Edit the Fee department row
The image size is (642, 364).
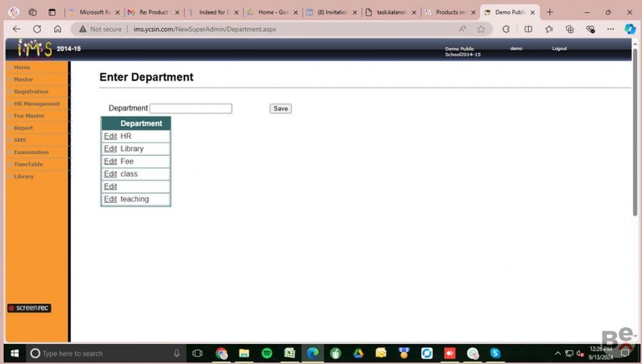[x=110, y=161]
